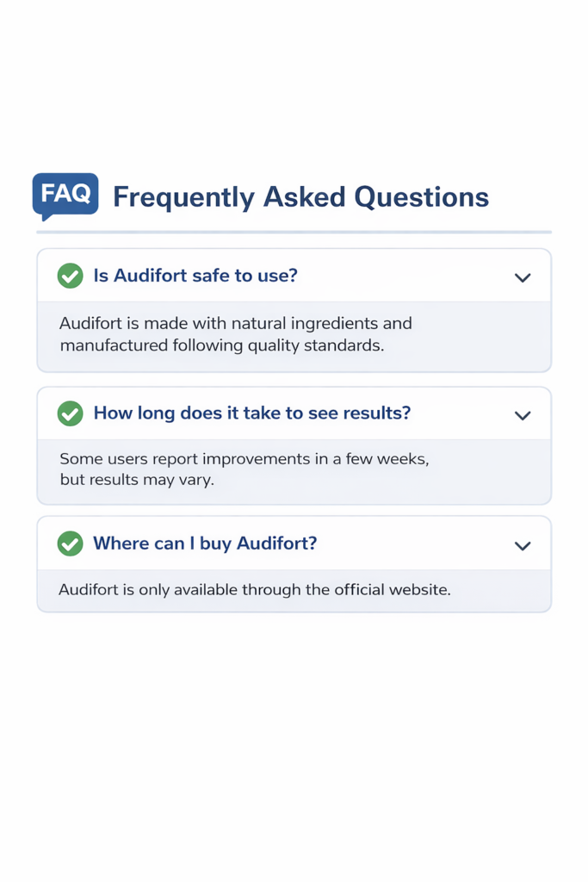Click the "Frequently Asked Questions" heading

[x=300, y=197]
